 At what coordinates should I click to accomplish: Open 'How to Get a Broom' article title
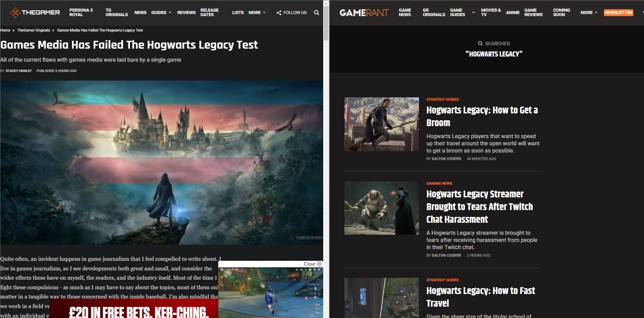(x=482, y=117)
